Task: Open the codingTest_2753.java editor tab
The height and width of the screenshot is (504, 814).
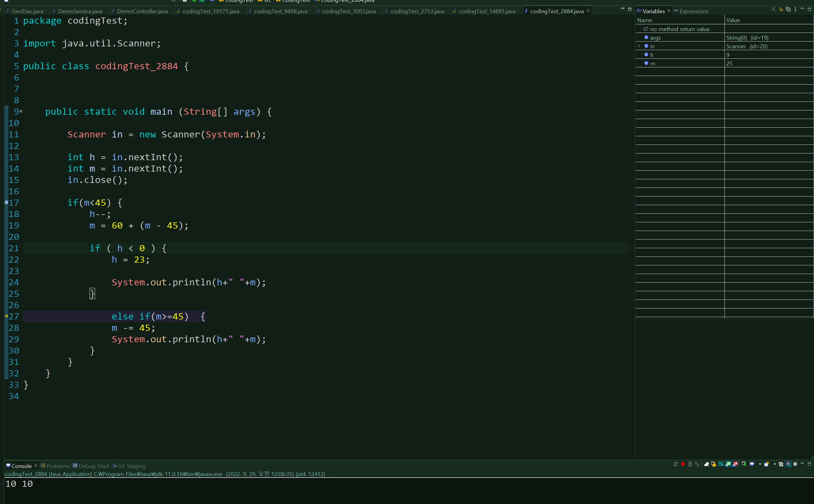Action: (417, 11)
